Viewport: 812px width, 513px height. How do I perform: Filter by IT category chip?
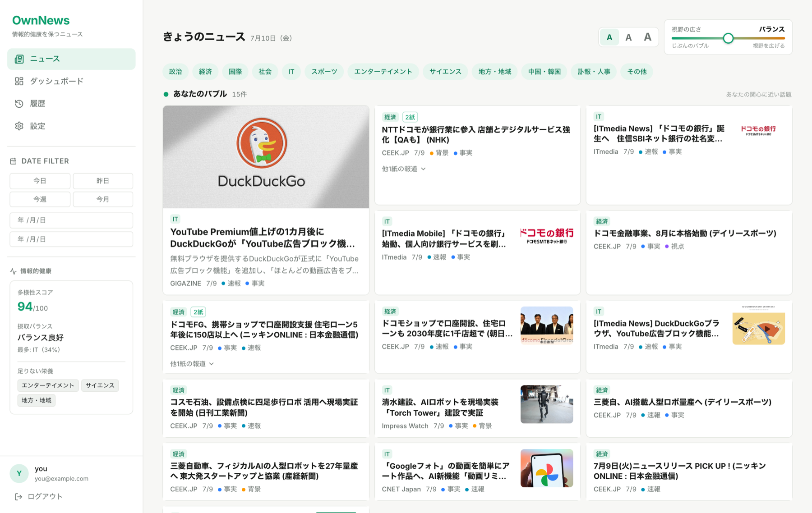click(x=291, y=72)
